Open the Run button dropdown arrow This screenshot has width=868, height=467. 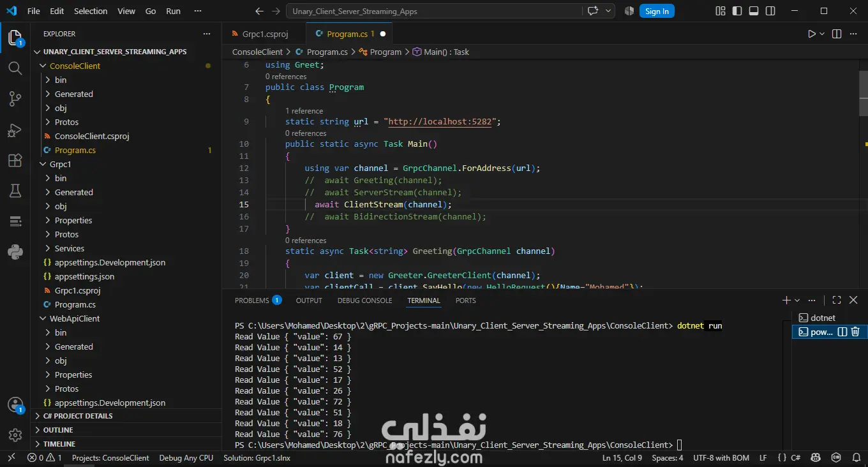pyautogui.click(x=822, y=34)
